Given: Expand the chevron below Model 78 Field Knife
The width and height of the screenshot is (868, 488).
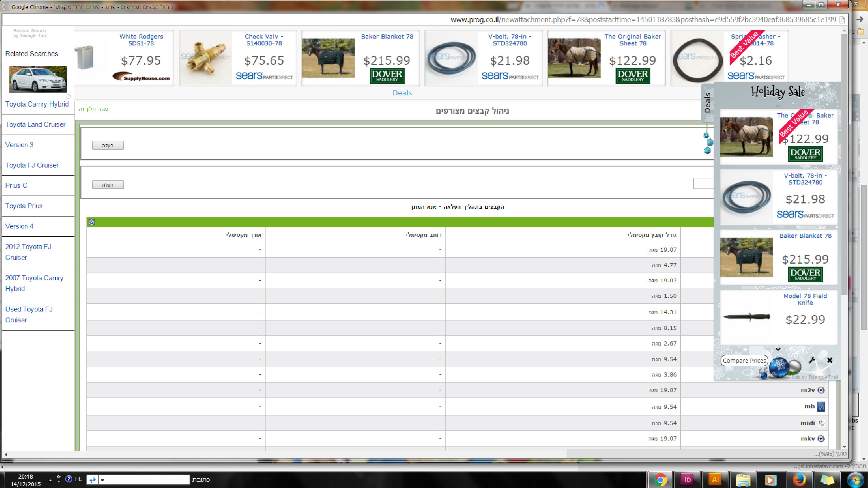Looking at the screenshot, I should [778, 349].
